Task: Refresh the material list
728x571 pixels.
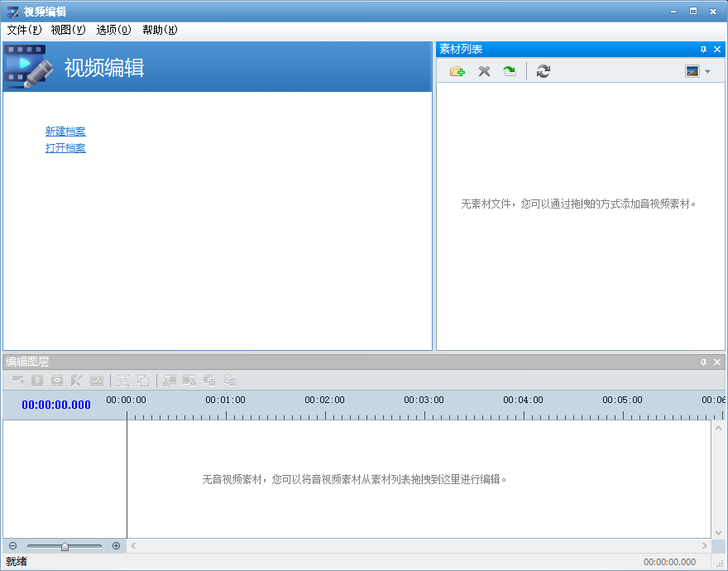Action: tap(544, 71)
